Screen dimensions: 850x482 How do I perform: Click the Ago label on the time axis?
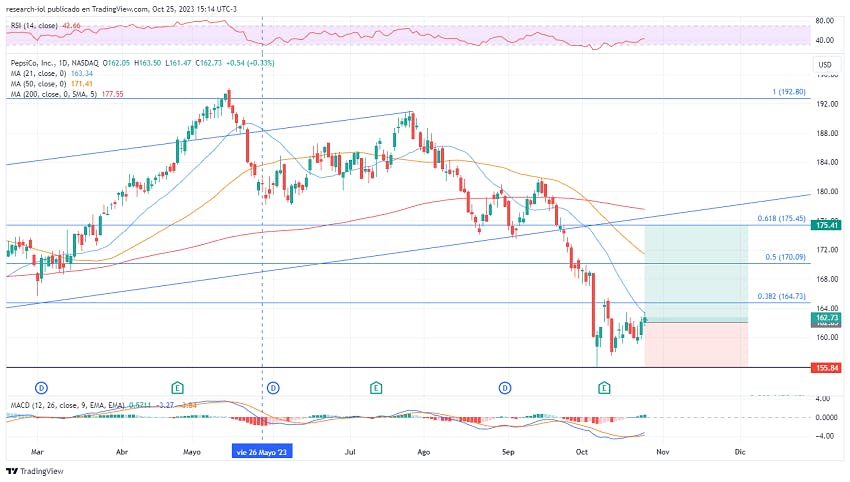[x=423, y=452]
